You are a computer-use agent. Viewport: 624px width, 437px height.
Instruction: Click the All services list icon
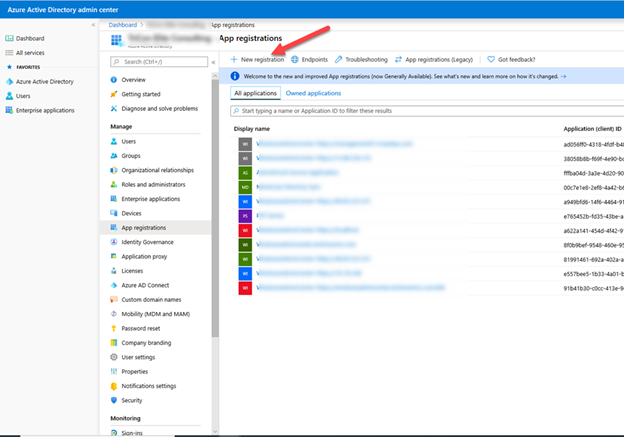click(9, 53)
